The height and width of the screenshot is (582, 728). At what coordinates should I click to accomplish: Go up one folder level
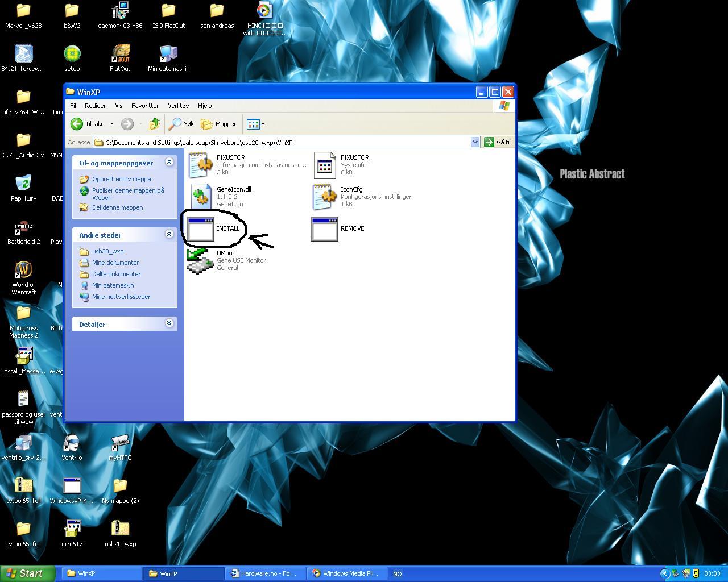click(x=154, y=124)
